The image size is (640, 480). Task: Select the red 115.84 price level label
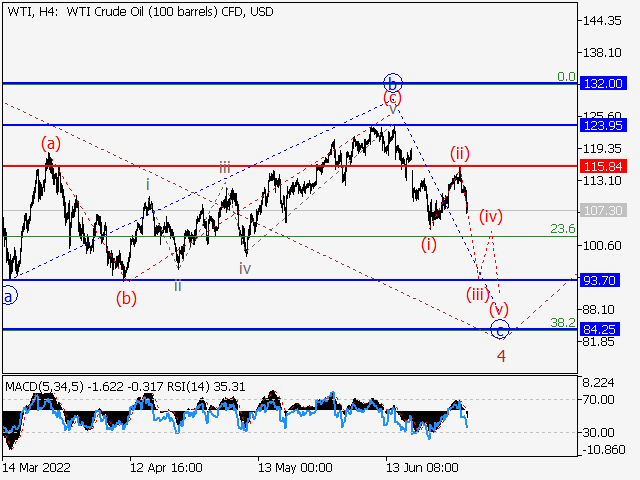[x=603, y=167]
